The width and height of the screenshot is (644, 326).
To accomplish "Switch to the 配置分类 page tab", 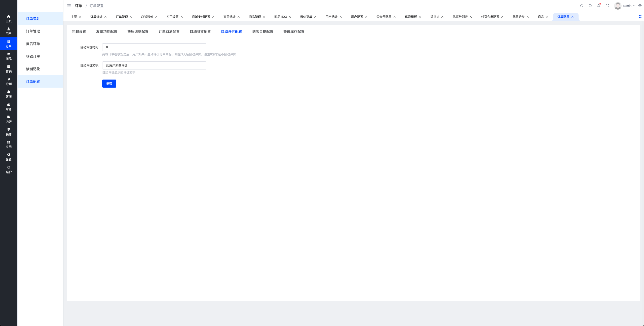I will 518,17.
